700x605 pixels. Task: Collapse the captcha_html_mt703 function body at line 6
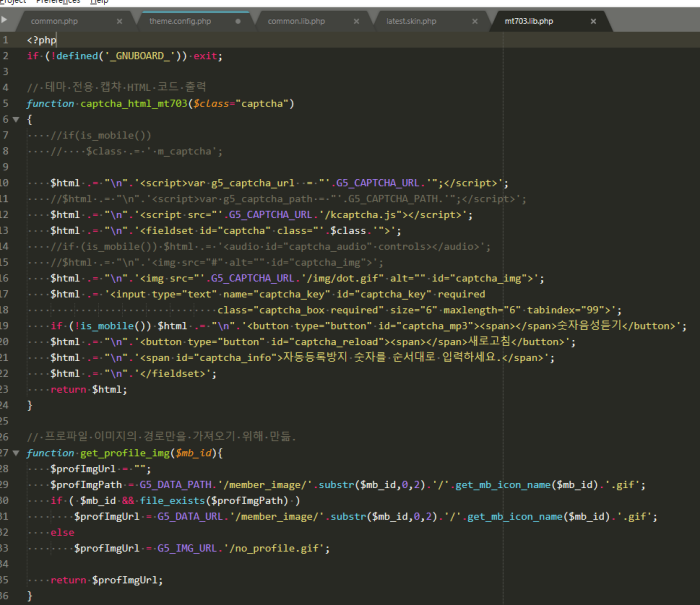click(16, 119)
